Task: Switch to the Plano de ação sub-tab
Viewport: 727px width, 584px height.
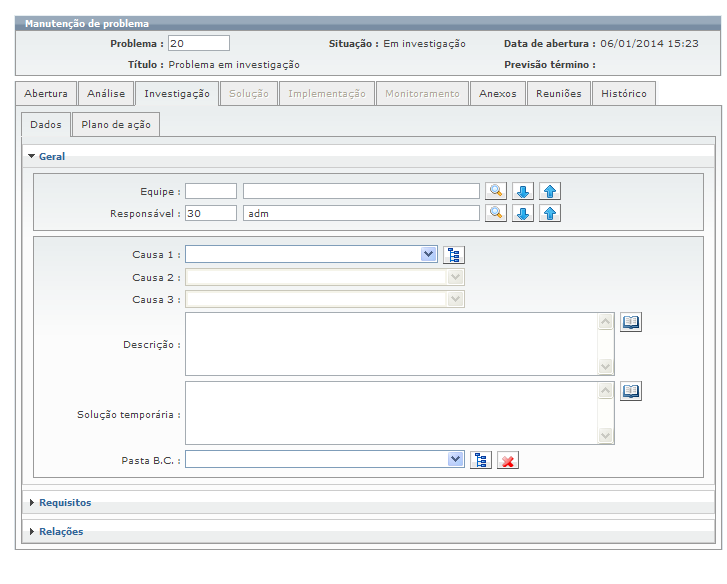Action: (116, 125)
